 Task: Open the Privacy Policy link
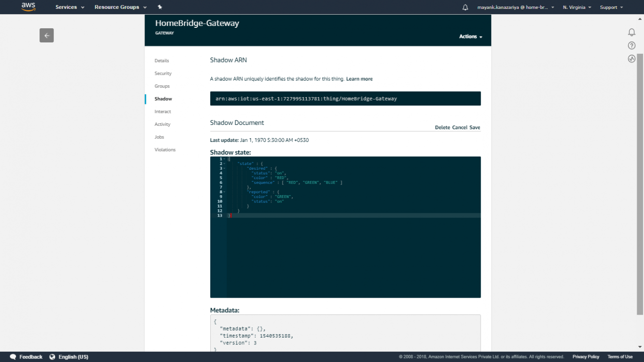(586, 357)
